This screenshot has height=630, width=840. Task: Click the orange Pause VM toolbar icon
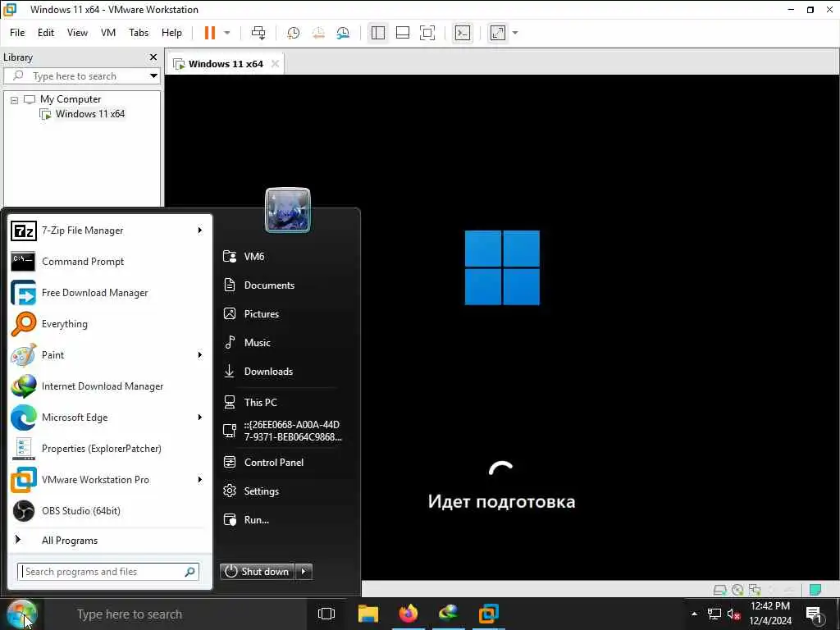[x=209, y=33]
